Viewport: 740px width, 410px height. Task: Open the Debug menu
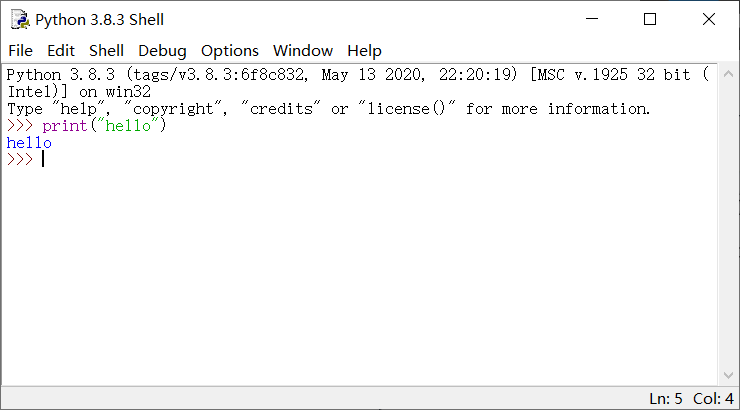click(162, 50)
